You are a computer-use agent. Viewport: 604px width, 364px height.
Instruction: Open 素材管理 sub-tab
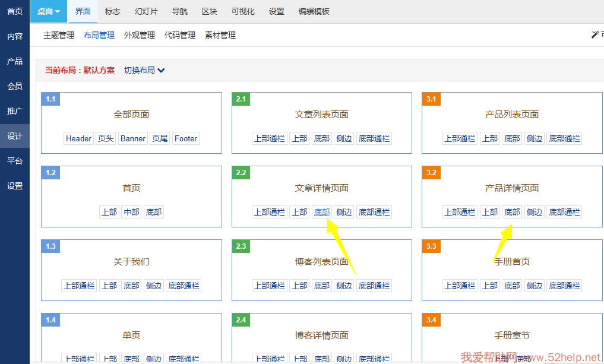[x=220, y=36]
